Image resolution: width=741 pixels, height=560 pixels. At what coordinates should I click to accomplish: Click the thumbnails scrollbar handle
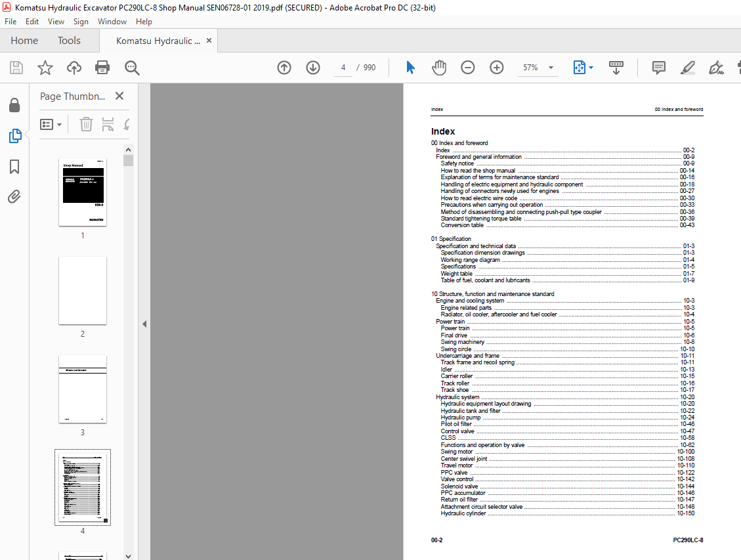point(128,161)
